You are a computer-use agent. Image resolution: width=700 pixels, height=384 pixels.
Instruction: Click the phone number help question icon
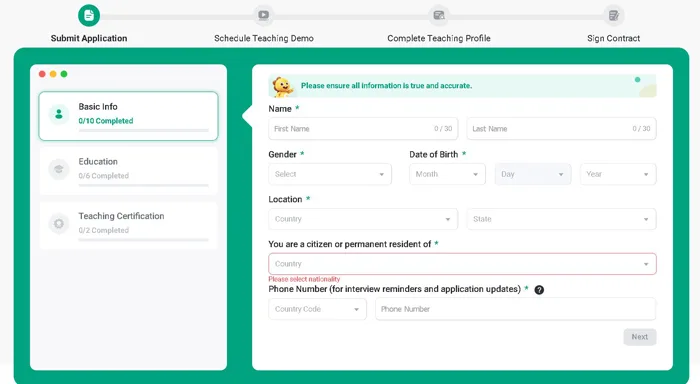(x=539, y=290)
